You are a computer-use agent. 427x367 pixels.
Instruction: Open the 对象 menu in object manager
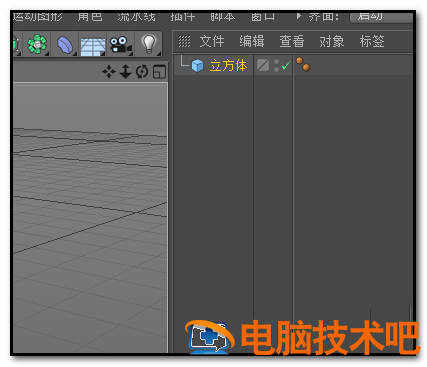(x=332, y=41)
